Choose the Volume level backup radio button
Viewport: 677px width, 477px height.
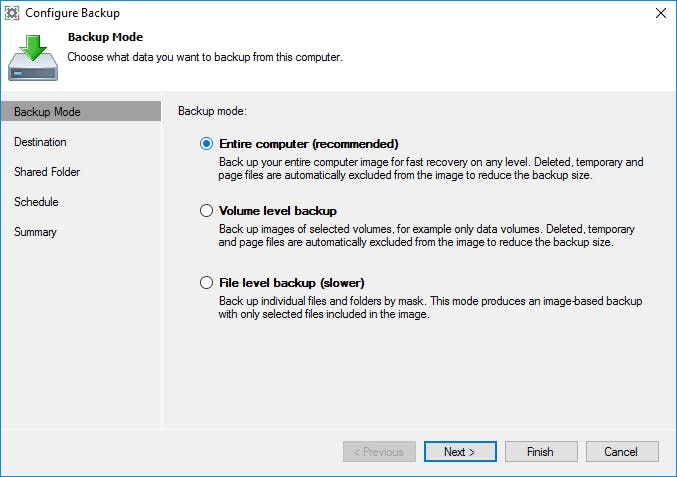207,211
